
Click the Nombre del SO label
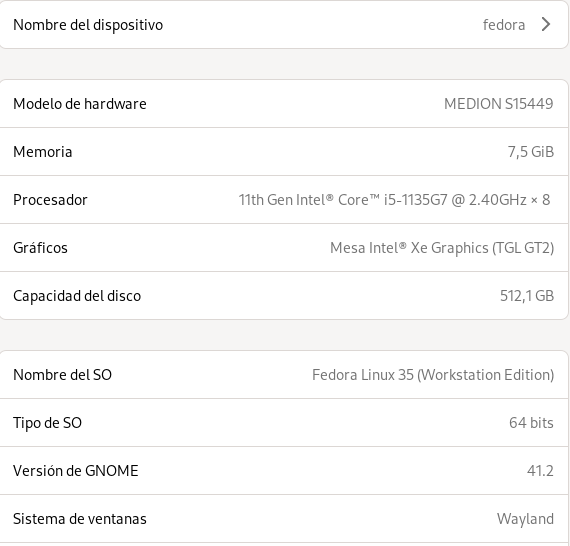click(x=62, y=375)
